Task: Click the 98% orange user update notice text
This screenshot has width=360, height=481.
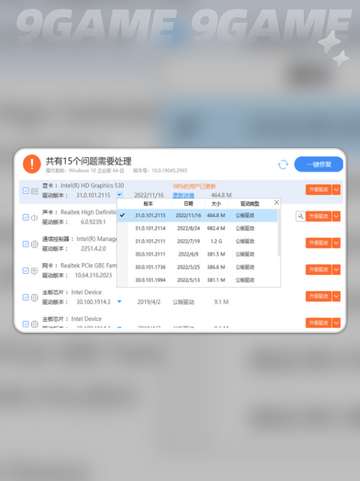Action: click(x=194, y=186)
